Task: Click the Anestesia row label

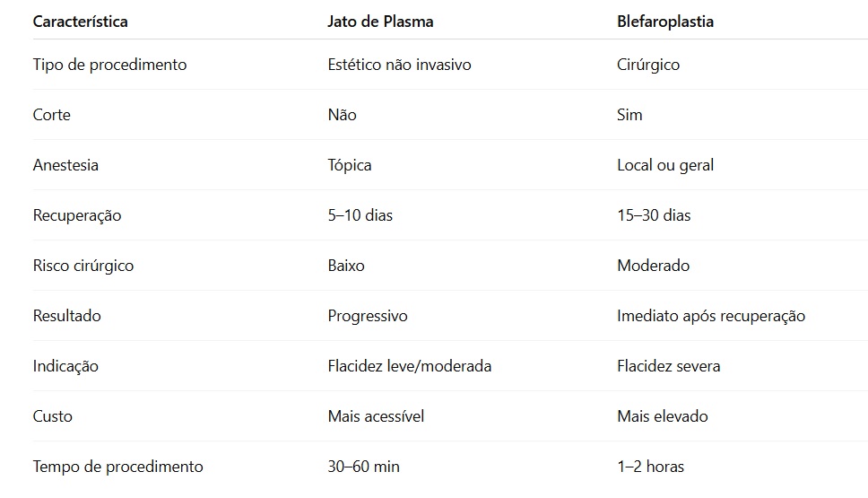Action: click(x=65, y=165)
